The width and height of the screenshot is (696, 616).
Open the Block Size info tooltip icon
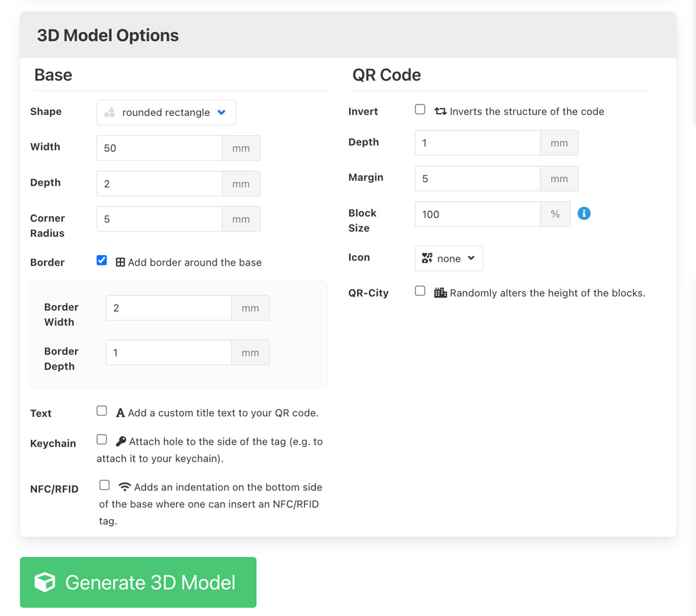coord(584,213)
